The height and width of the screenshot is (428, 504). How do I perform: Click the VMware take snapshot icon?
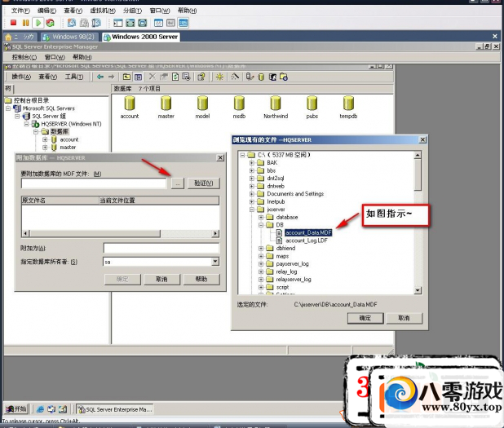coord(71,23)
